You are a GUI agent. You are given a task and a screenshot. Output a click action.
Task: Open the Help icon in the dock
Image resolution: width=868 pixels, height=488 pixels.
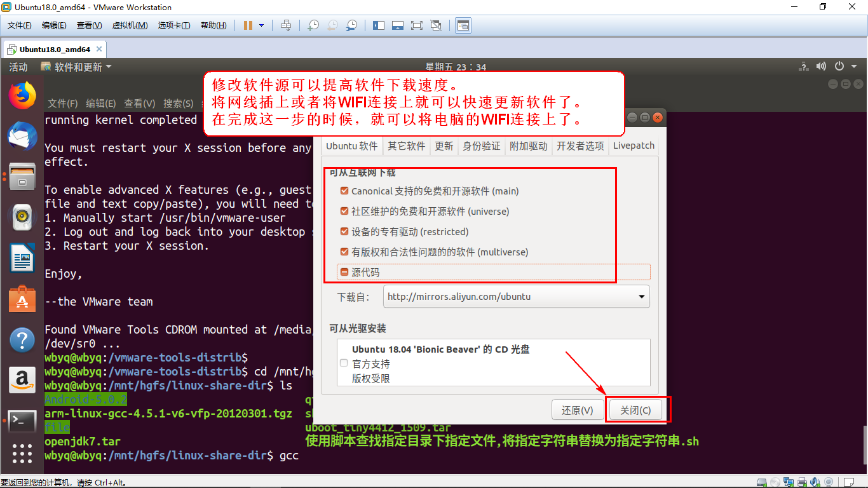click(22, 340)
